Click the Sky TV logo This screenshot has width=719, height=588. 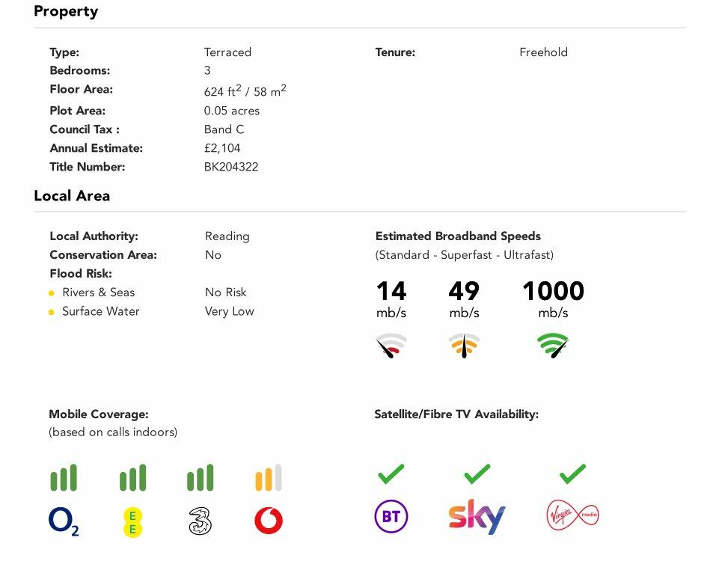(x=477, y=516)
